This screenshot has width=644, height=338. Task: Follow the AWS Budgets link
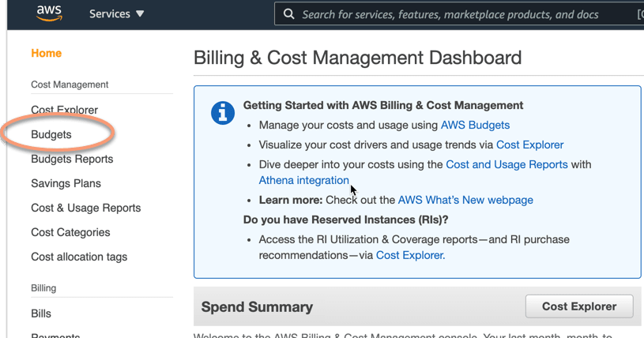click(x=475, y=126)
